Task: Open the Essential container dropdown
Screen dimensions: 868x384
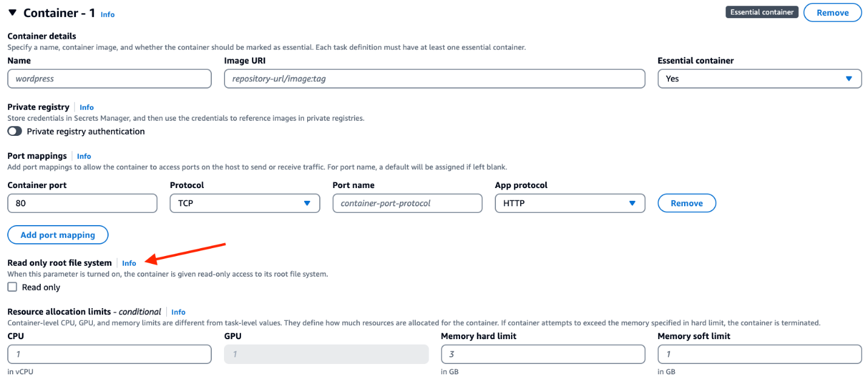Action: point(759,78)
